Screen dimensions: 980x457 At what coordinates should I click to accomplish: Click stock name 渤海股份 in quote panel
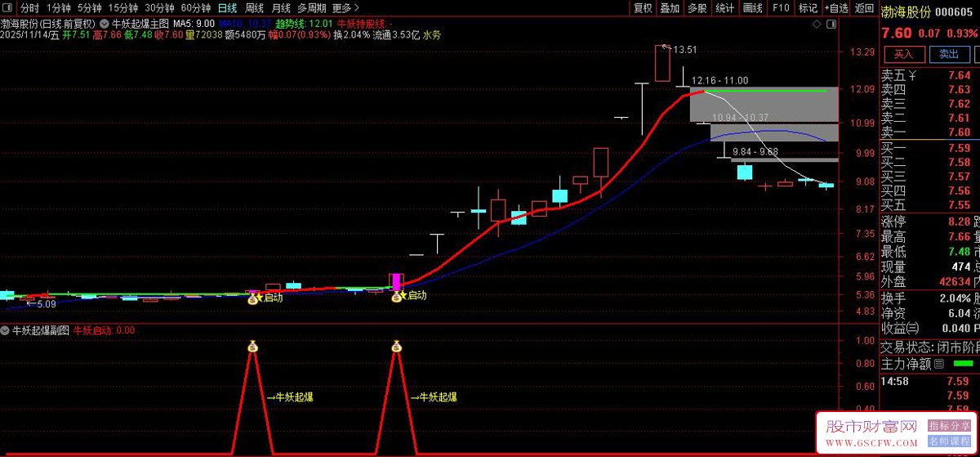click(906, 11)
